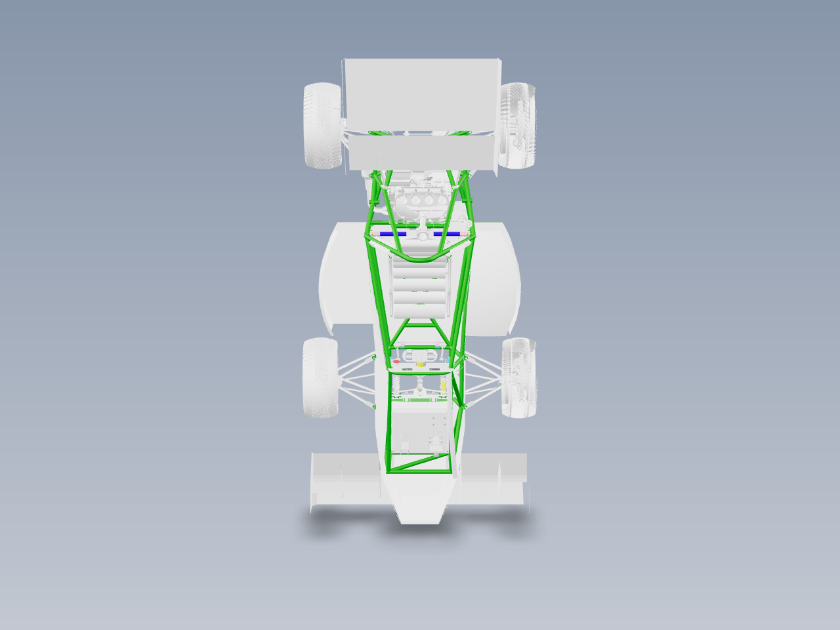
Task: Click the red button on the dashboard
Action: (x=396, y=361)
